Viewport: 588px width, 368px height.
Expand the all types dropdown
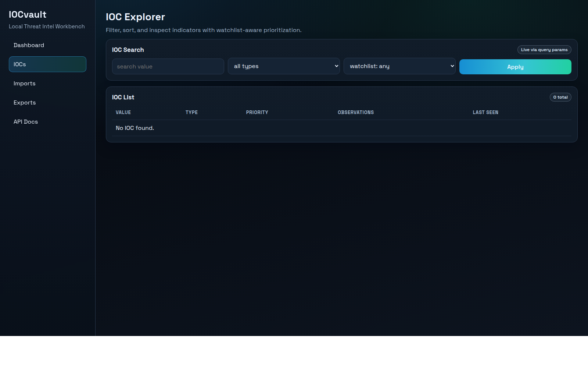(284, 66)
